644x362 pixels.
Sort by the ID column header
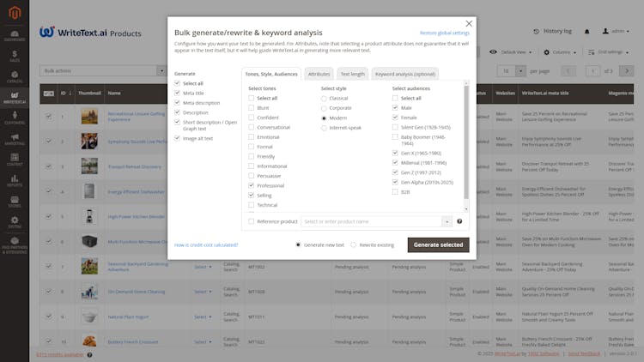(66, 94)
